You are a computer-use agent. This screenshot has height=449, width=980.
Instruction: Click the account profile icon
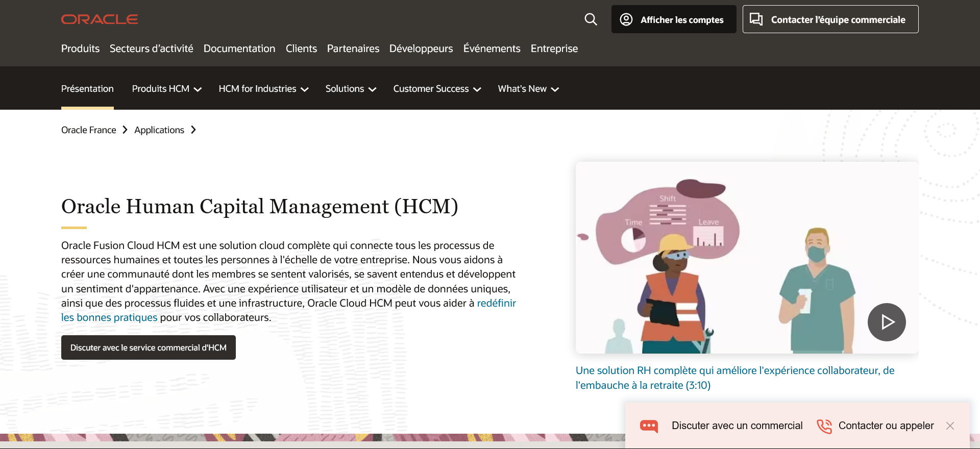click(626, 19)
